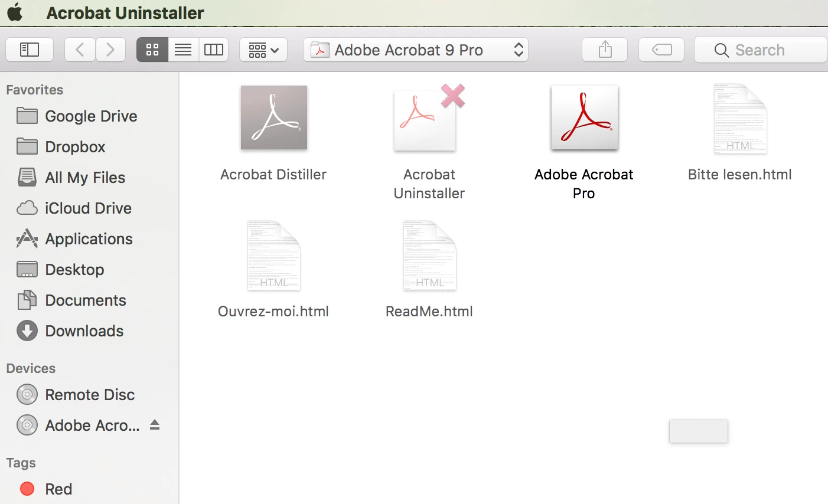Select the ReadMe.html file icon
This screenshot has height=504, width=828.
pos(429,256)
